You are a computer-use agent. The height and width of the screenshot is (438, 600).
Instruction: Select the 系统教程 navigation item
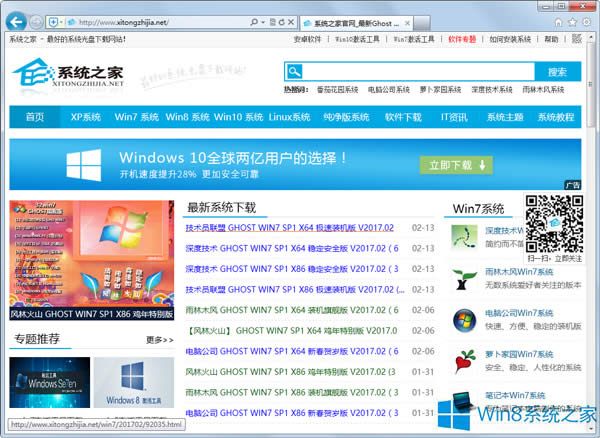tap(556, 117)
